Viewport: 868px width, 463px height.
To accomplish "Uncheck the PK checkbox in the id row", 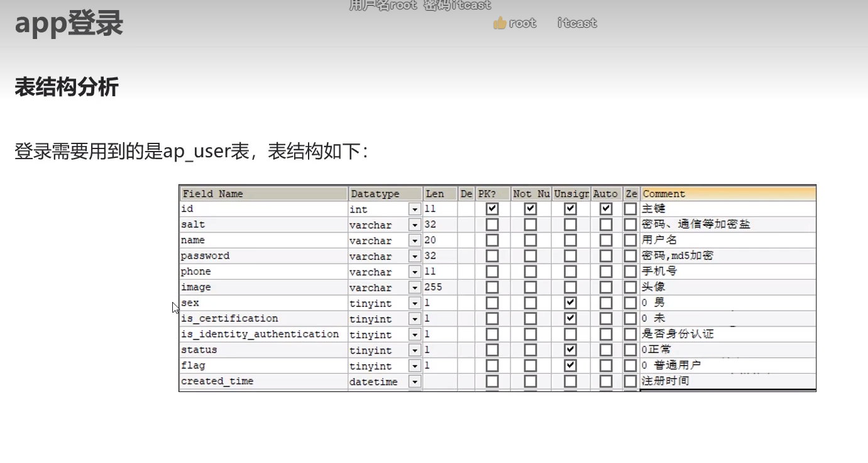I will point(492,209).
